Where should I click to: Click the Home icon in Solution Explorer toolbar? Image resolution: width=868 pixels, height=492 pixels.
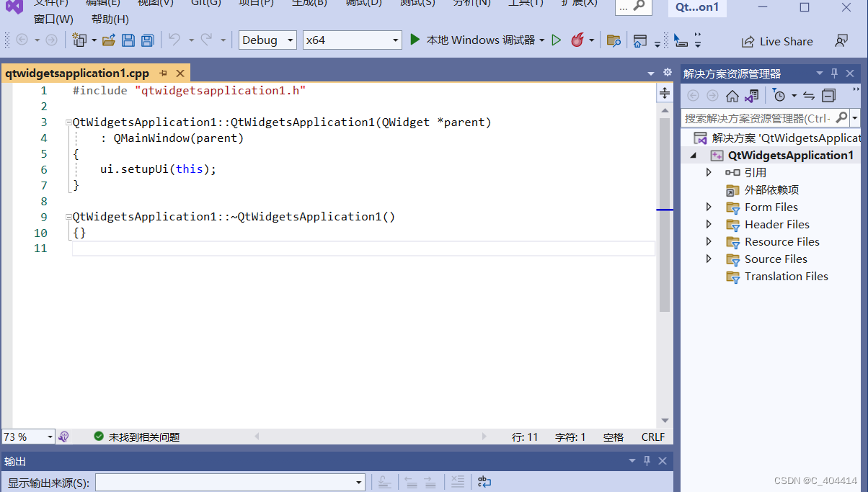(x=731, y=95)
